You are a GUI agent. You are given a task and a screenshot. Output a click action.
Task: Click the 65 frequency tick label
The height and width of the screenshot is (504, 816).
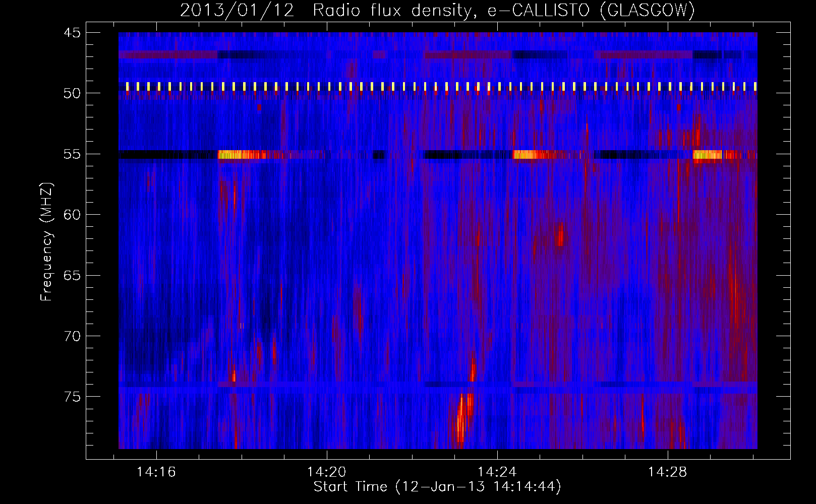72,276
